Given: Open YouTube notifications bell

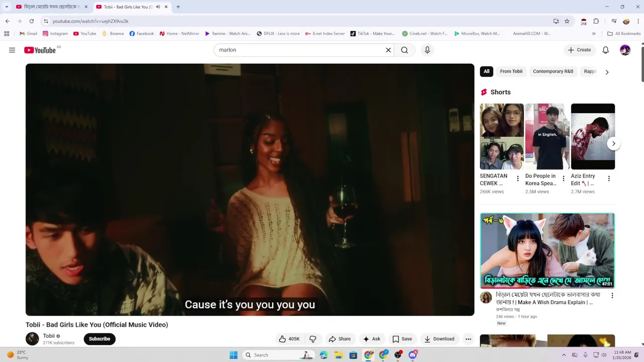Looking at the screenshot, I should point(606,50).
